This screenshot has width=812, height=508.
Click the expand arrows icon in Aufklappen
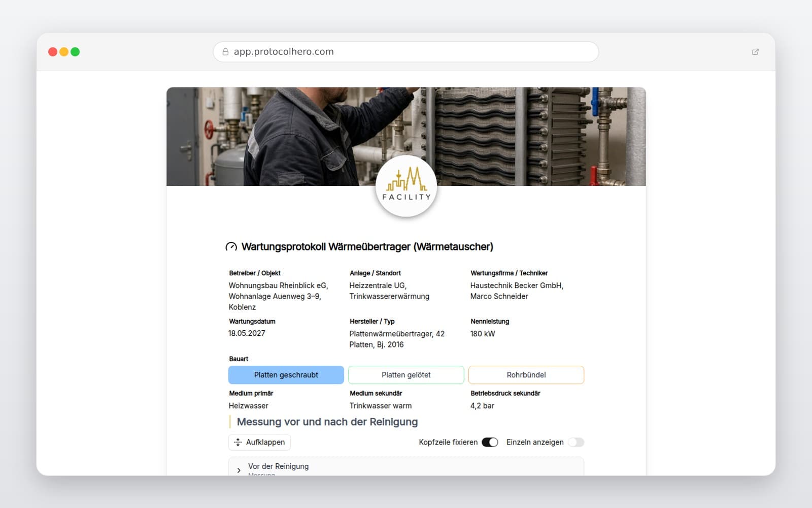pos(238,442)
